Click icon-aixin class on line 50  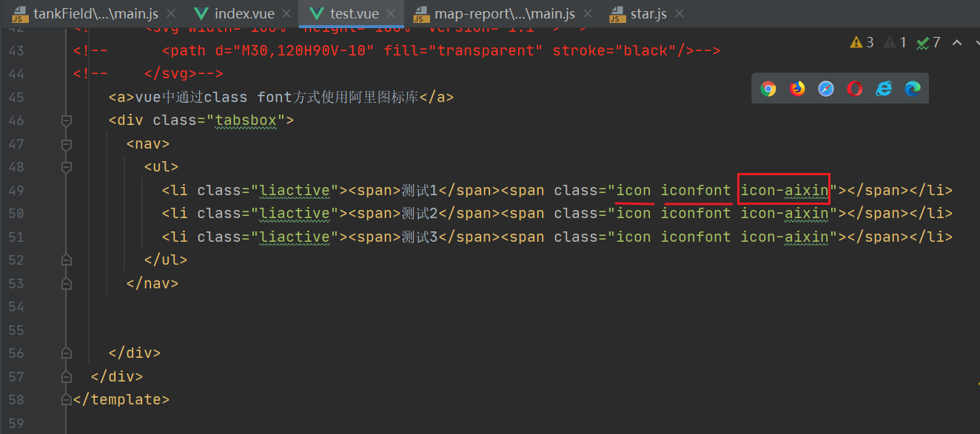coord(785,214)
